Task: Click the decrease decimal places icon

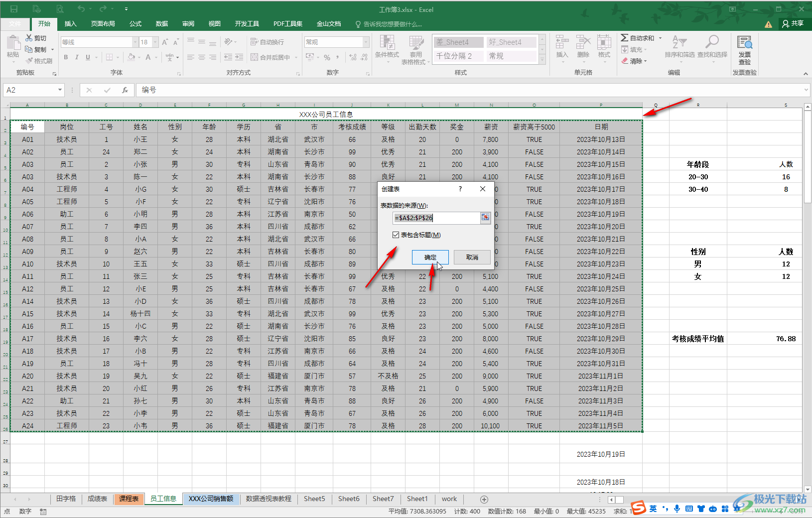Action: pos(364,57)
